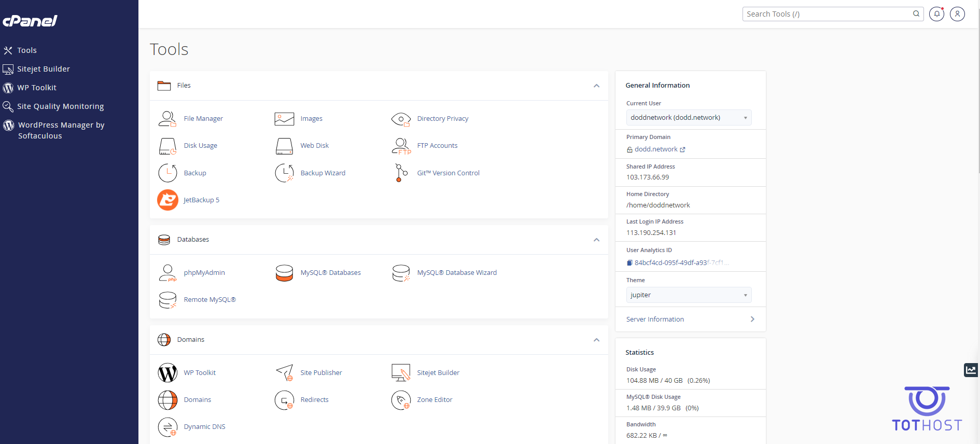Open the Zone Editor link text
The image size is (980, 444).
coord(435,400)
